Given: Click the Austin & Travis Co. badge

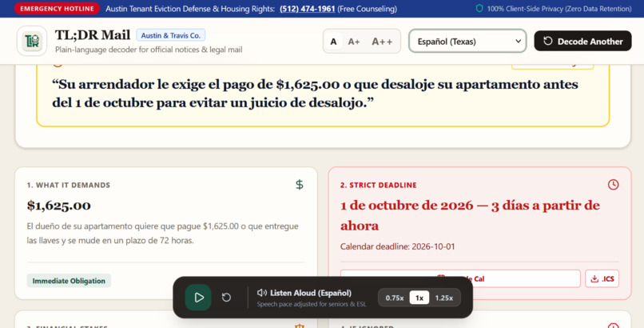Looking at the screenshot, I should 171,35.
